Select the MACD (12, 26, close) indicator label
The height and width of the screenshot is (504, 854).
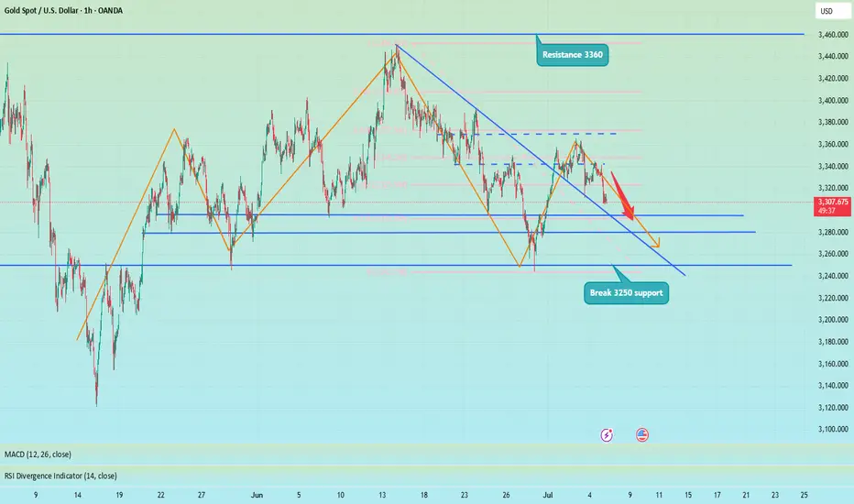tap(38, 454)
